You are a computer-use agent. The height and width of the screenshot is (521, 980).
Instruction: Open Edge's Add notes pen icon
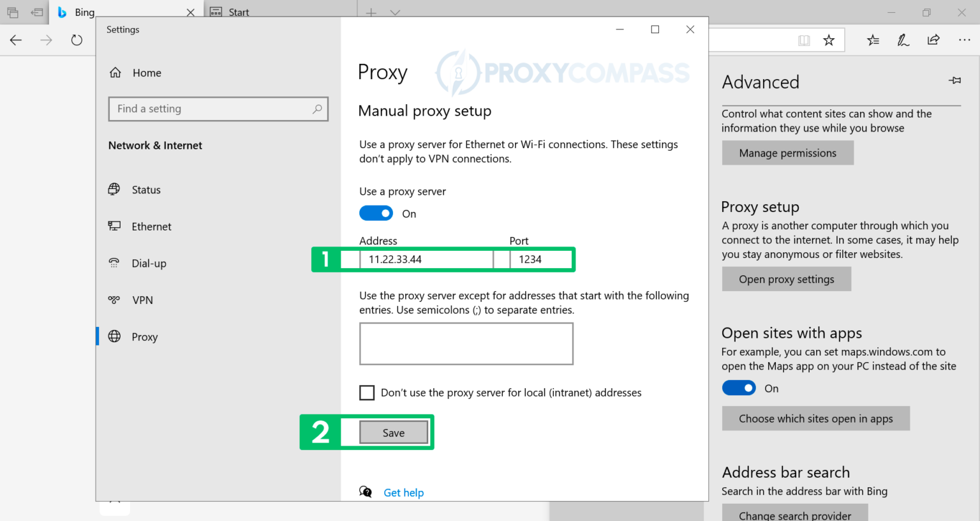(903, 40)
